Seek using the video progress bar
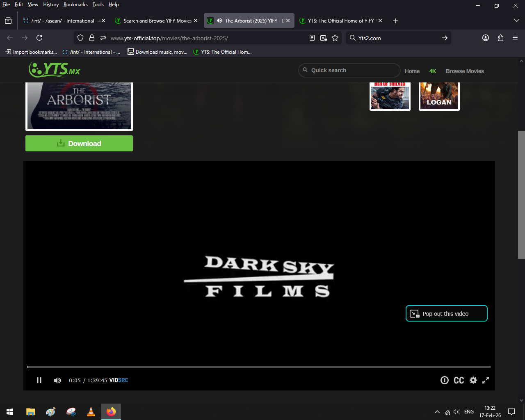The image size is (525, 420). pyautogui.click(x=259, y=367)
